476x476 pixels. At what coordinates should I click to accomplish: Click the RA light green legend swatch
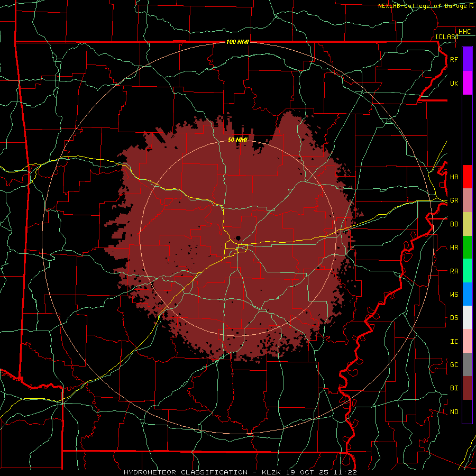point(467,271)
